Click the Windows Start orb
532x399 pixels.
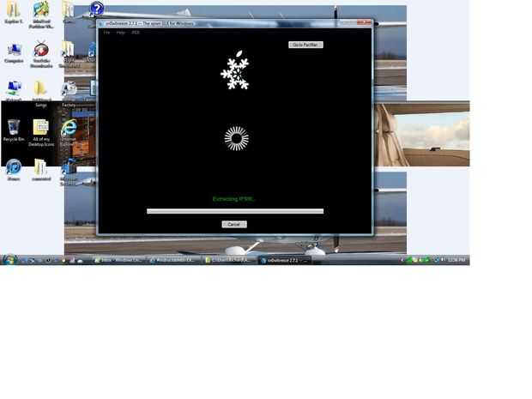click(9, 260)
